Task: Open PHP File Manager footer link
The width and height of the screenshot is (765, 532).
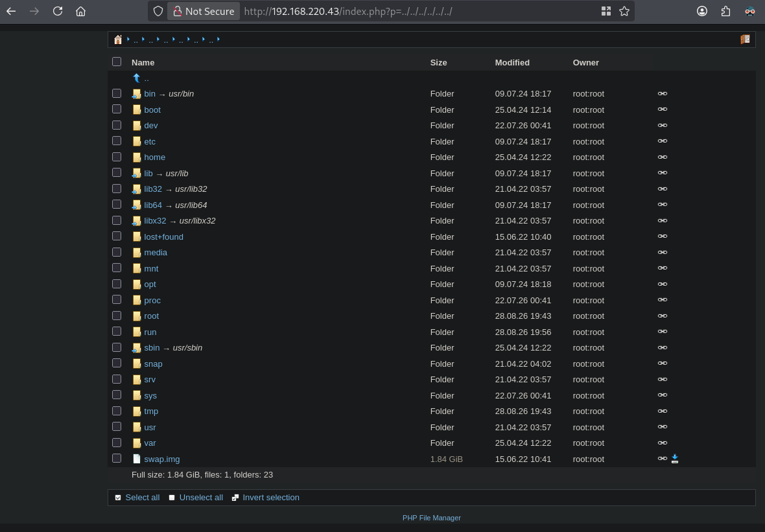Action: (431, 518)
